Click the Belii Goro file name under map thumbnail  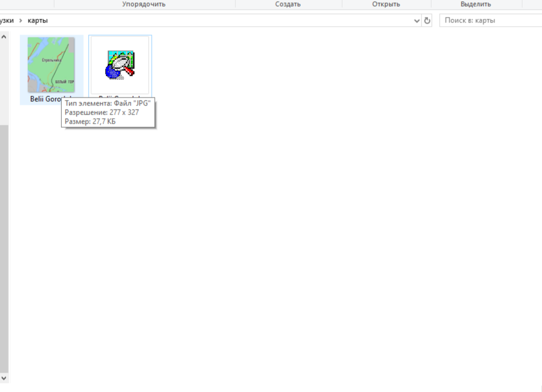pyautogui.click(x=45, y=99)
